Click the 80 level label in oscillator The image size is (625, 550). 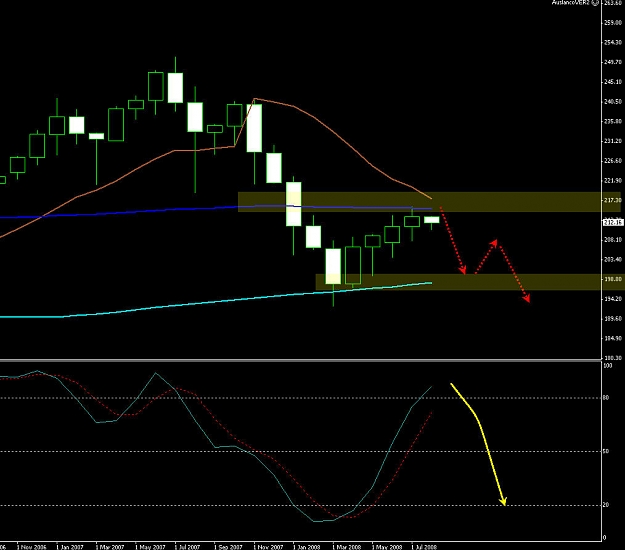coord(606,398)
